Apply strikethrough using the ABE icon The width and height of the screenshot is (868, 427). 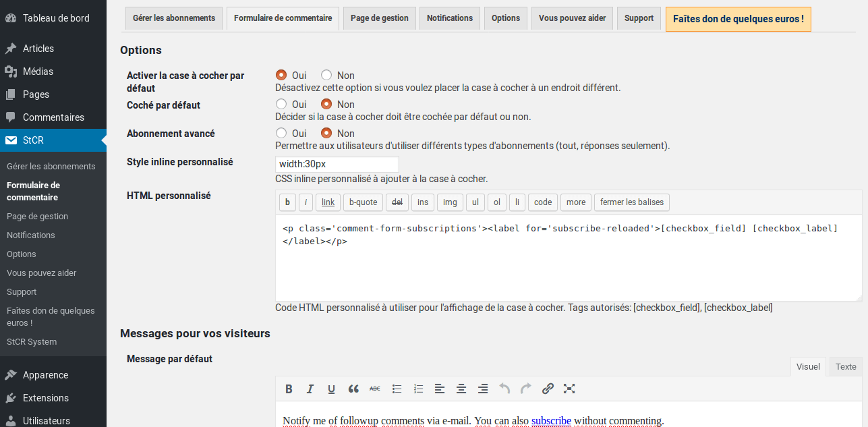[x=375, y=389]
